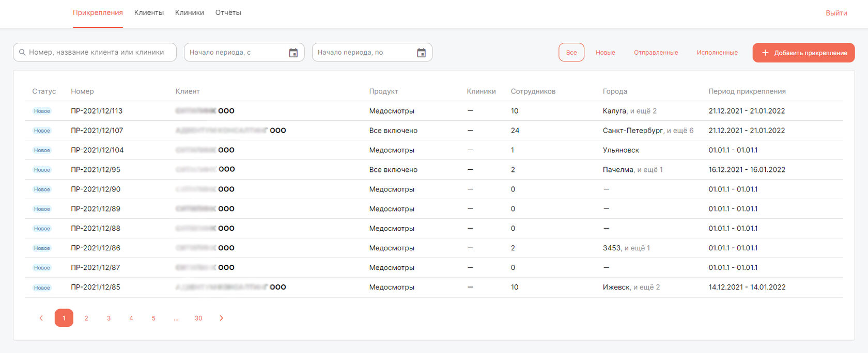Open the Отчёты tab
This screenshot has height=353, width=868.
pyautogui.click(x=228, y=12)
